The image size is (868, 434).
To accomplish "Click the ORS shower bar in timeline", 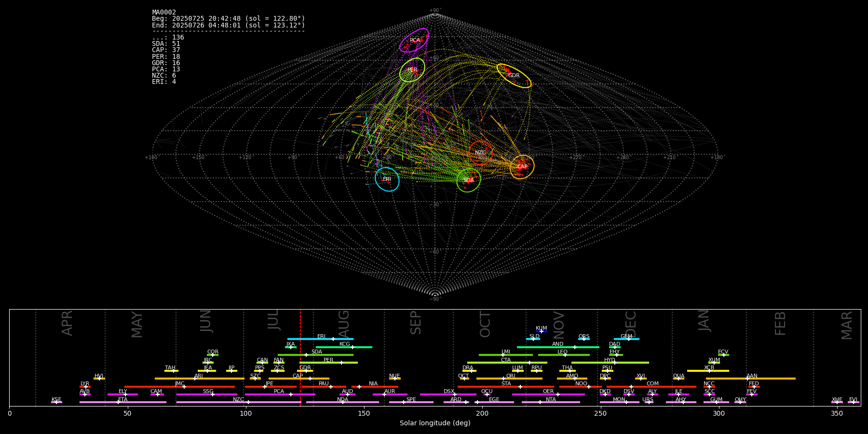I will (x=584, y=339).
